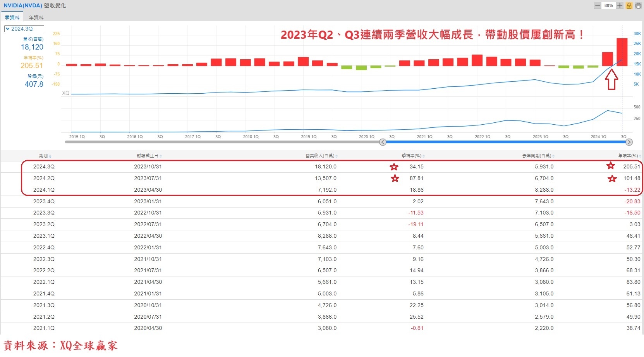Click right handle of chart range slider
The image size is (644, 357).
click(629, 142)
